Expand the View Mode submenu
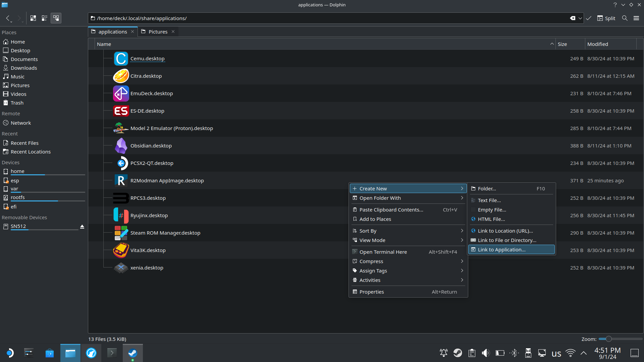The image size is (644, 362). 408,240
